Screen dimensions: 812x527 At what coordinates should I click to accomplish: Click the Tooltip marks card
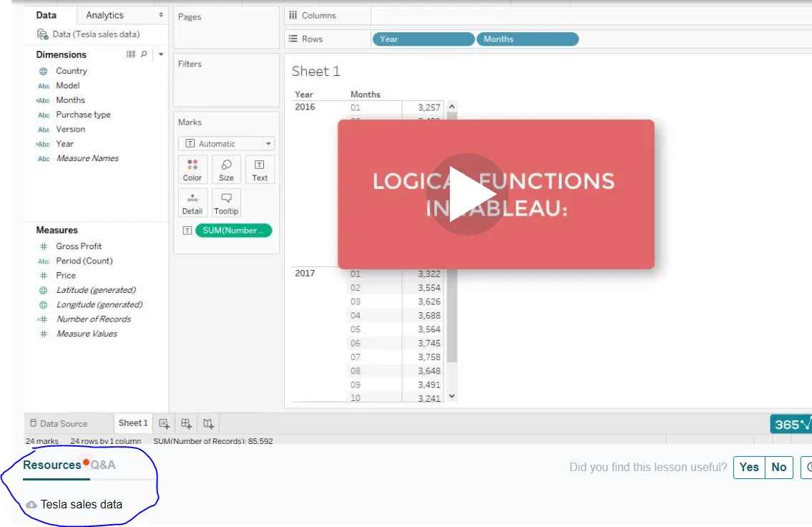226,203
